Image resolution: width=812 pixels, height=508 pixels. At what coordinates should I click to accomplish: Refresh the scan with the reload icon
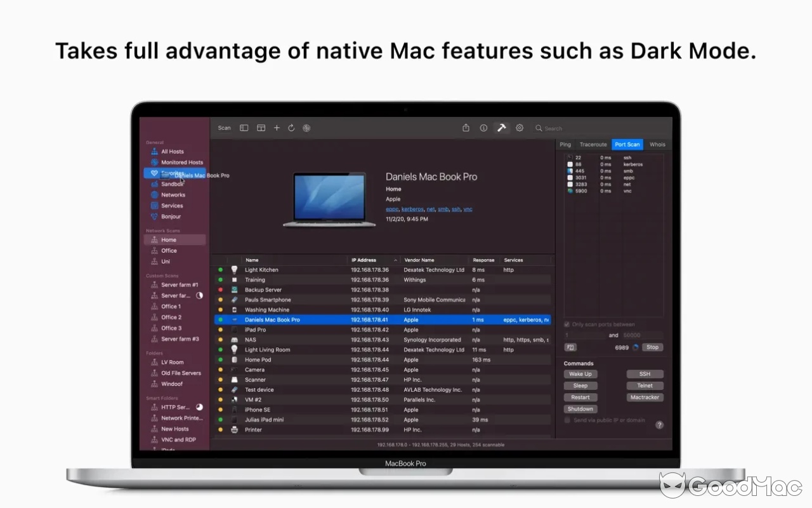[x=291, y=128]
